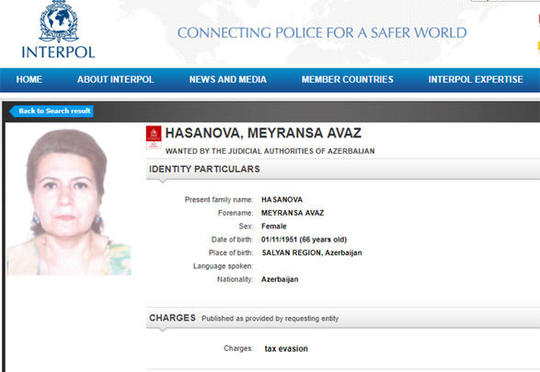This screenshot has width=540, height=372.
Task: Click the 'Nationality:' label
Action: [235, 279]
